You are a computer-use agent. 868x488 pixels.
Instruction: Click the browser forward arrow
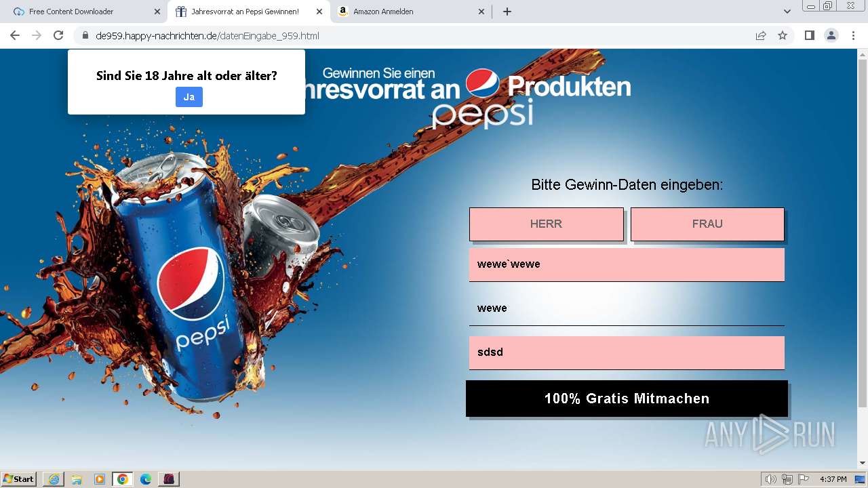(x=37, y=35)
